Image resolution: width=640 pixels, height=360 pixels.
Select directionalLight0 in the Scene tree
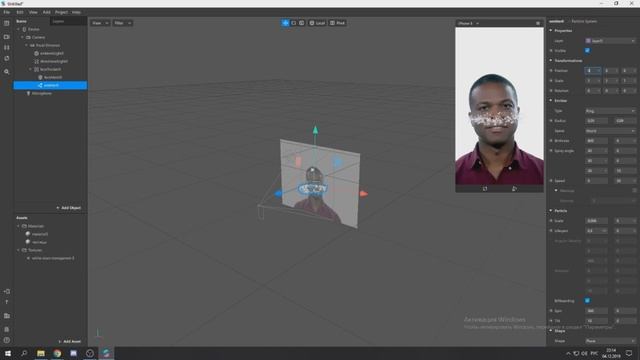click(x=54, y=61)
